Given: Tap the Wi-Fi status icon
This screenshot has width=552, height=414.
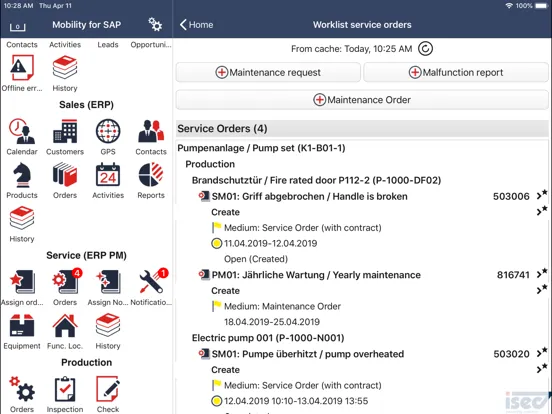Looking at the screenshot, I should pyautogui.click(x=509, y=6).
